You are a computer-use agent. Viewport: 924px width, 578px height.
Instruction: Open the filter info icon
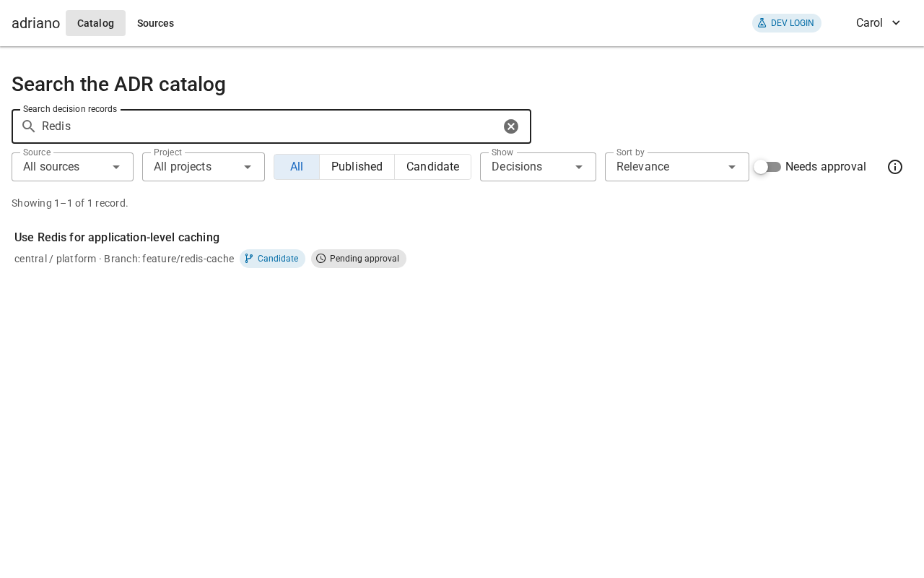pos(895,167)
